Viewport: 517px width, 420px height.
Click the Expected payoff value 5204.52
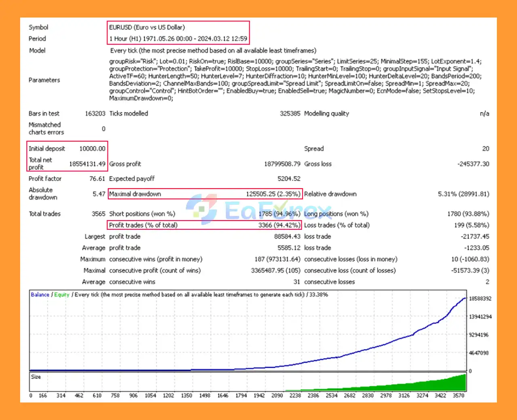point(289,179)
